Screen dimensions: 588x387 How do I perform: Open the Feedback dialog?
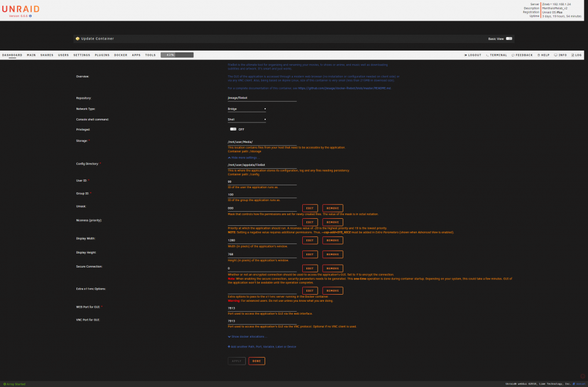pyautogui.click(x=522, y=55)
